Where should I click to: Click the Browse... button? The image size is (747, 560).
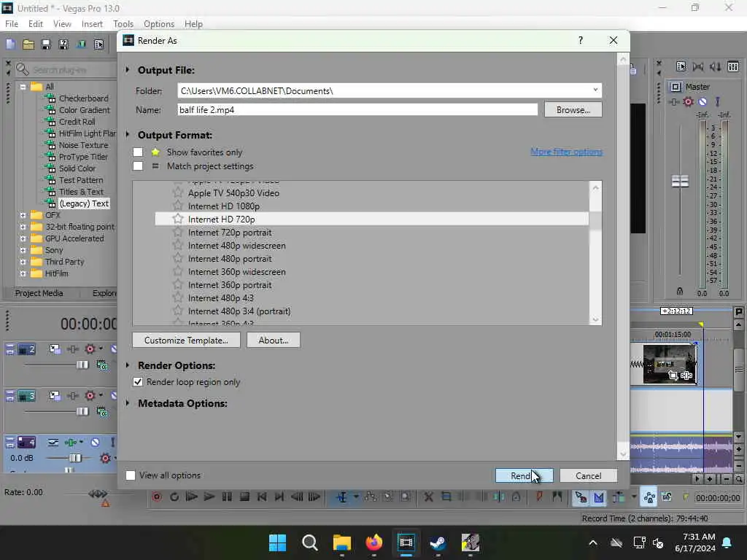tap(573, 109)
